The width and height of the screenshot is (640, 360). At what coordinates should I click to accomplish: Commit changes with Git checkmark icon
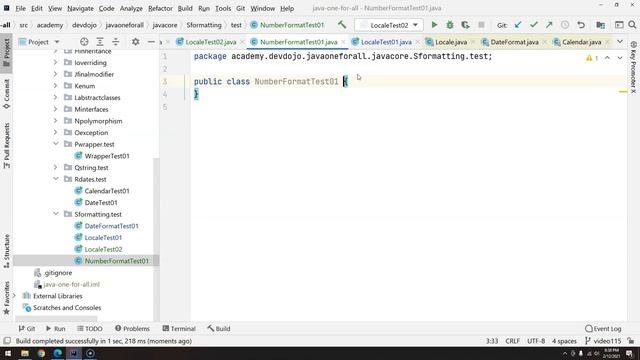click(533, 25)
